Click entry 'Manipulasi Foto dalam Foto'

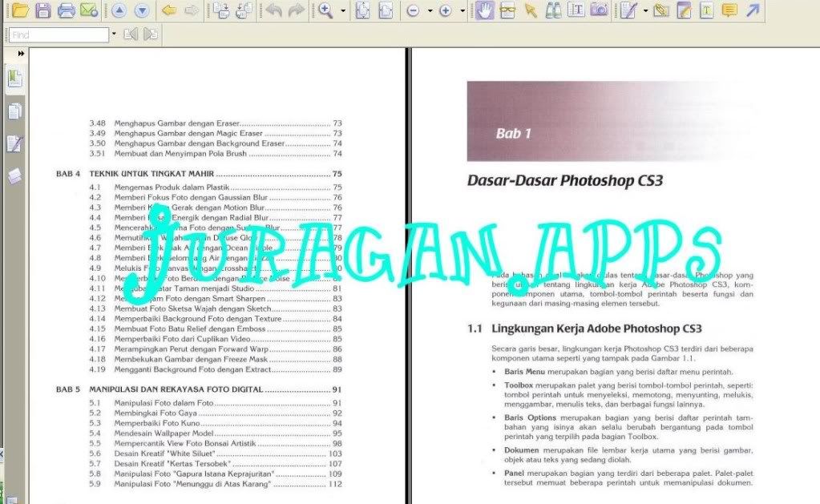point(164,403)
